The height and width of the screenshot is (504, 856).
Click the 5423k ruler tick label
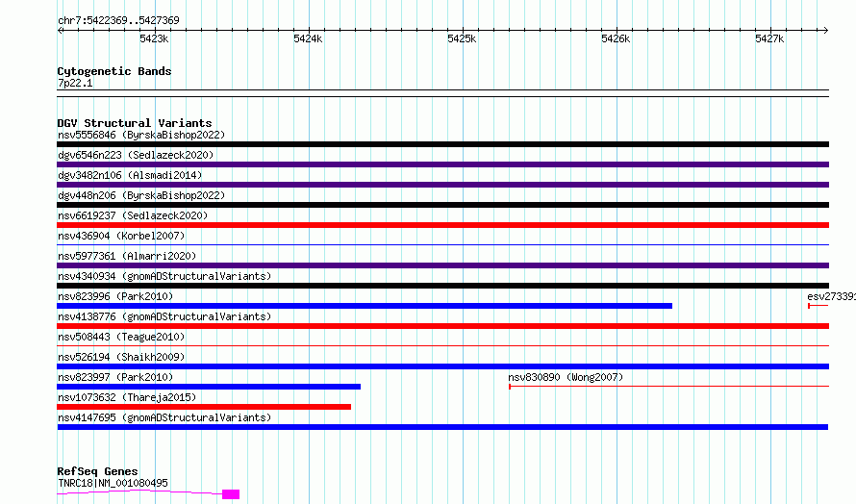point(154,38)
